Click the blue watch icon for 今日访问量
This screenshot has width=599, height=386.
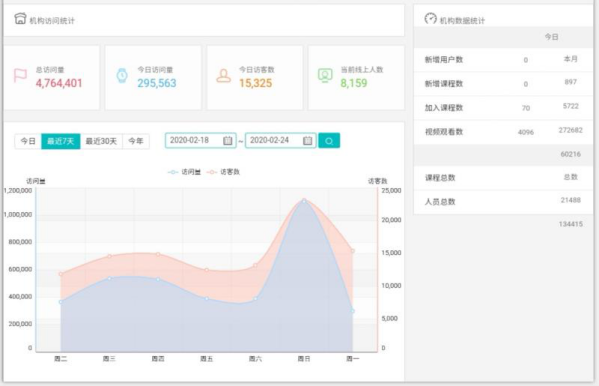122,75
